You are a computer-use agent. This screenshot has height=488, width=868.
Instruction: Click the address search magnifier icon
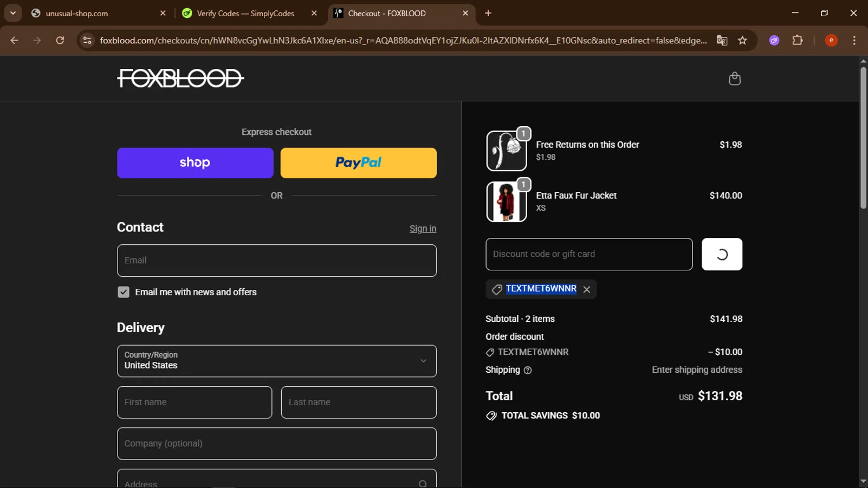tap(423, 484)
